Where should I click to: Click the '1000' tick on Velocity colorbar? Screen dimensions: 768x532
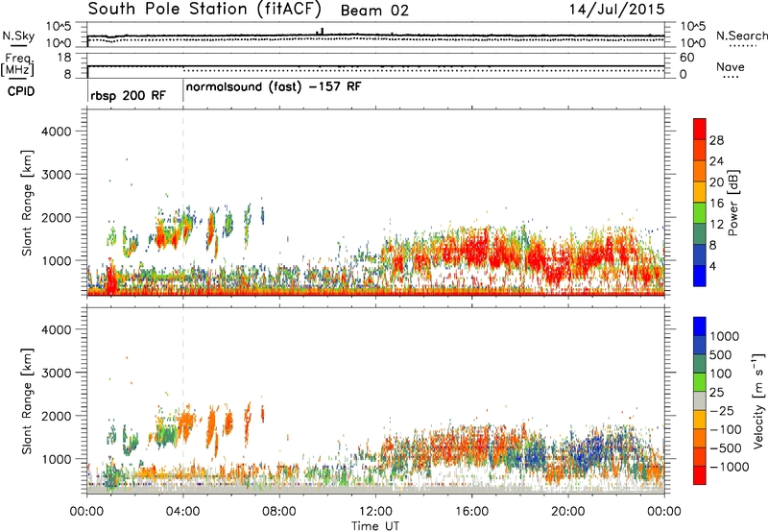coord(724,336)
